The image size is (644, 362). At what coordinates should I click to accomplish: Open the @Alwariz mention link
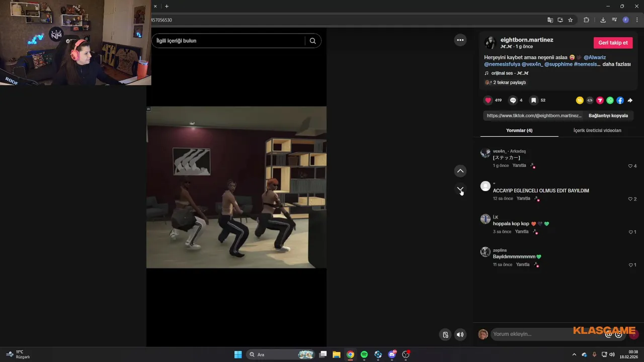(x=595, y=57)
